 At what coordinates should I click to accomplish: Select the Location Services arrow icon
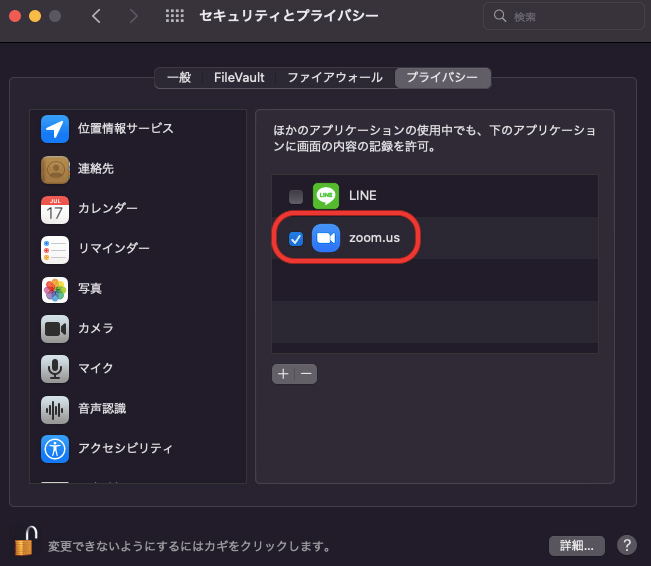[x=55, y=129]
